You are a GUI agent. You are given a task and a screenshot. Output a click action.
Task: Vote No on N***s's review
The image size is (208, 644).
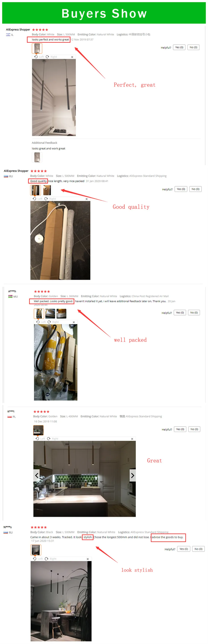tap(199, 549)
